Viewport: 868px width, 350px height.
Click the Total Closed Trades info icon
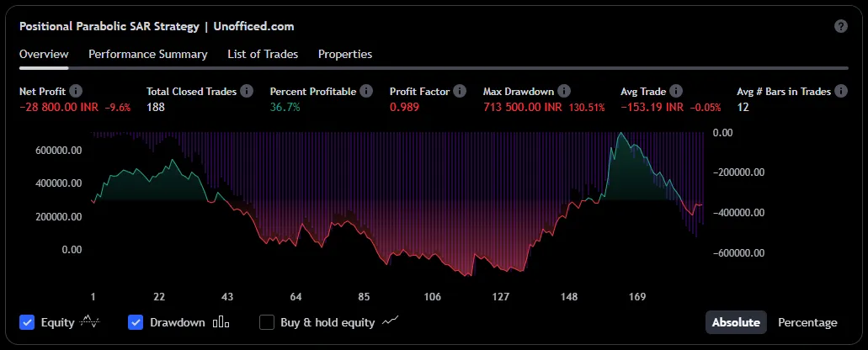point(246,91)
